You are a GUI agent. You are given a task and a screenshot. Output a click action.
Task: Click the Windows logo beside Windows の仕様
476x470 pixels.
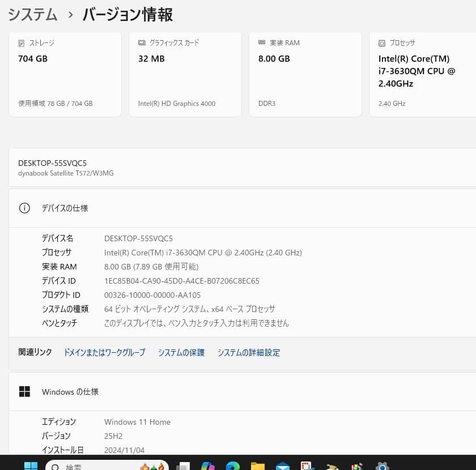point(24,391)
